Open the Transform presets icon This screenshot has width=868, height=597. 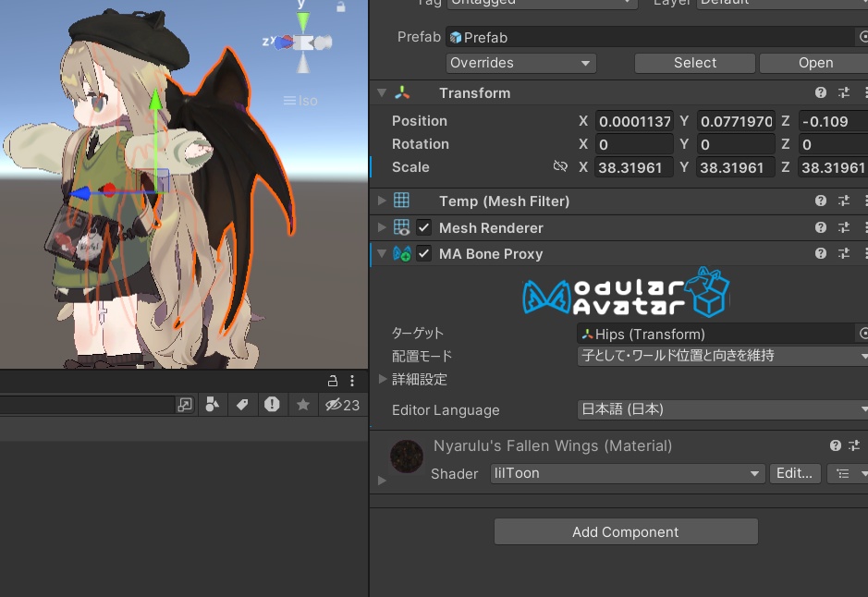coord(844,92)
